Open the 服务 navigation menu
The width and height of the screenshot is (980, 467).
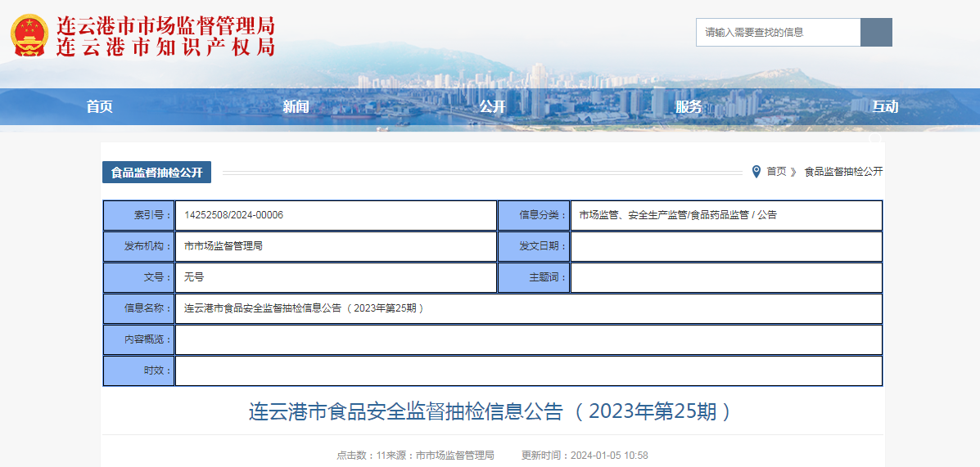coord(688,107)
